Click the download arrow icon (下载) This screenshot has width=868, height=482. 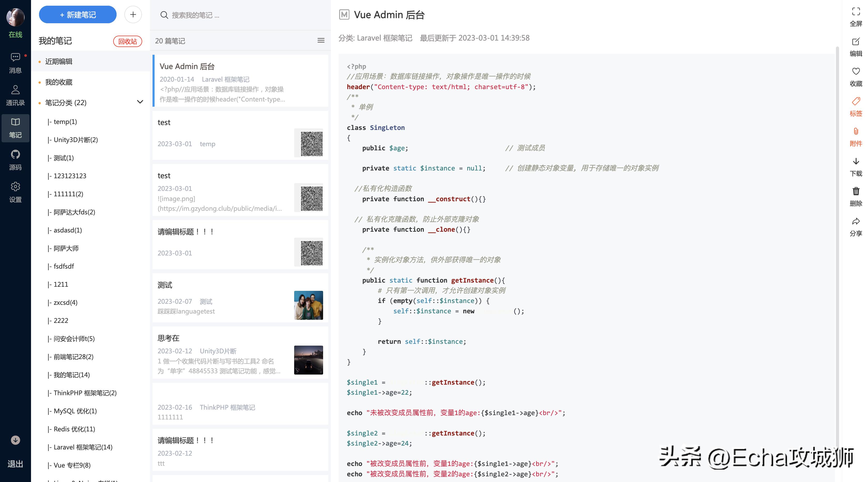tap(856, 161)
